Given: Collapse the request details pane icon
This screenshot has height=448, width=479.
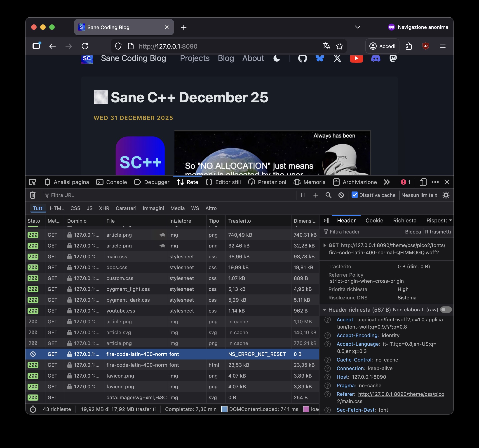Looking at the screenshot, I should point(326,220).
